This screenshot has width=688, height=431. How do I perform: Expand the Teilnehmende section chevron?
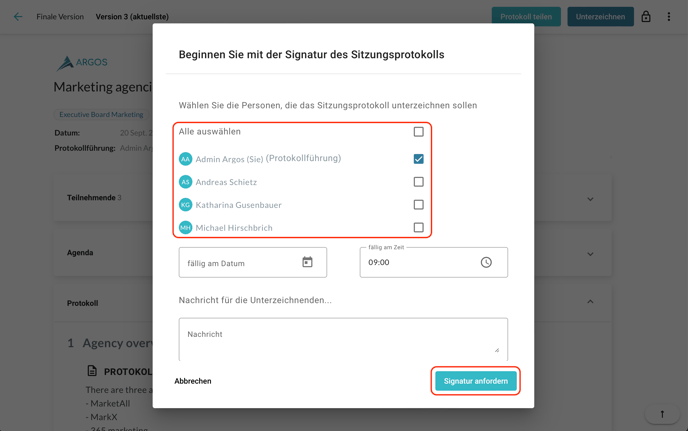tap(590, 199)
